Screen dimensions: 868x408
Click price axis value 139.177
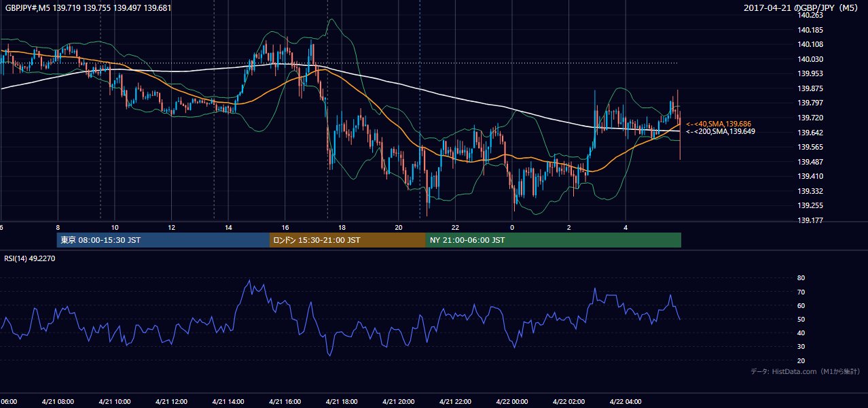click(812, 220)
